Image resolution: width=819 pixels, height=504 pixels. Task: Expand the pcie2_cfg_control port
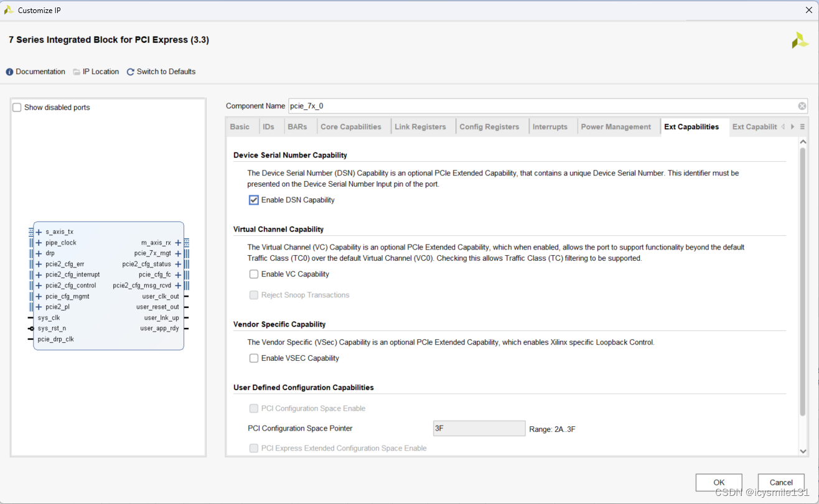39,286
